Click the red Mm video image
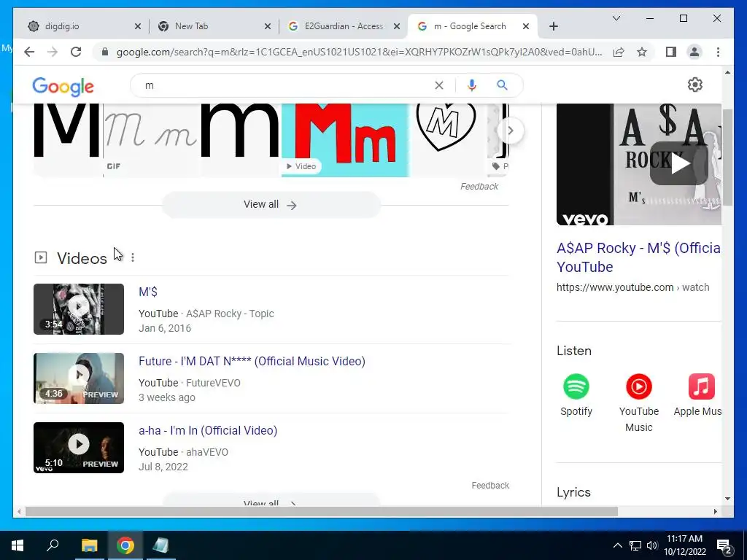Screen dimensions: 747x560 tap(345, 140)
